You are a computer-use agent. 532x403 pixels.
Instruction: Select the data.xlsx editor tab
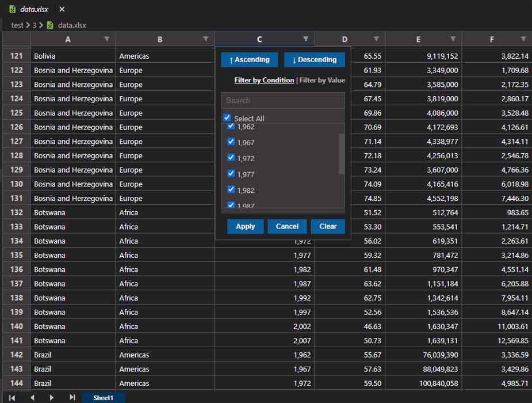(34, 9)
